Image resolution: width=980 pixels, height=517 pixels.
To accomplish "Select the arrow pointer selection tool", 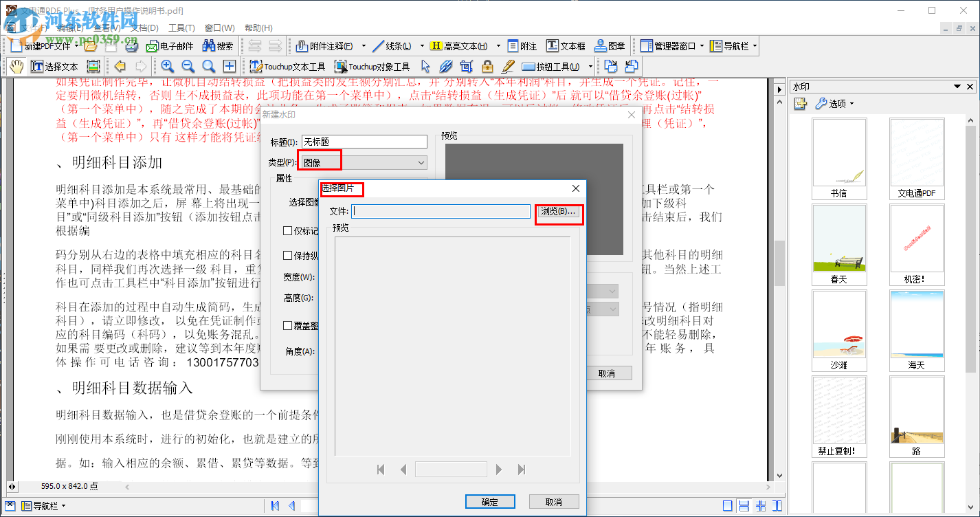I will (x=425, y=67).
